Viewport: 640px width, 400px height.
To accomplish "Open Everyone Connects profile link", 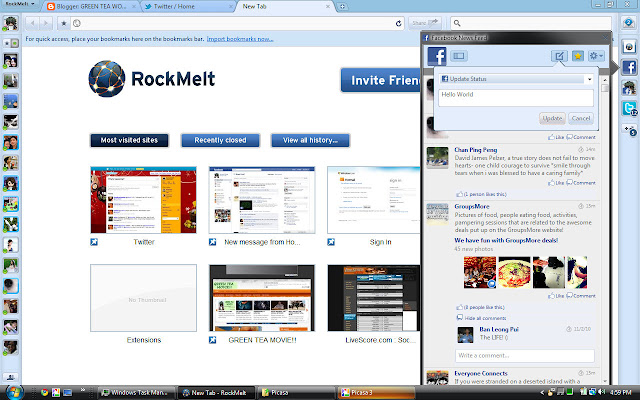I will tap(481, 373).
